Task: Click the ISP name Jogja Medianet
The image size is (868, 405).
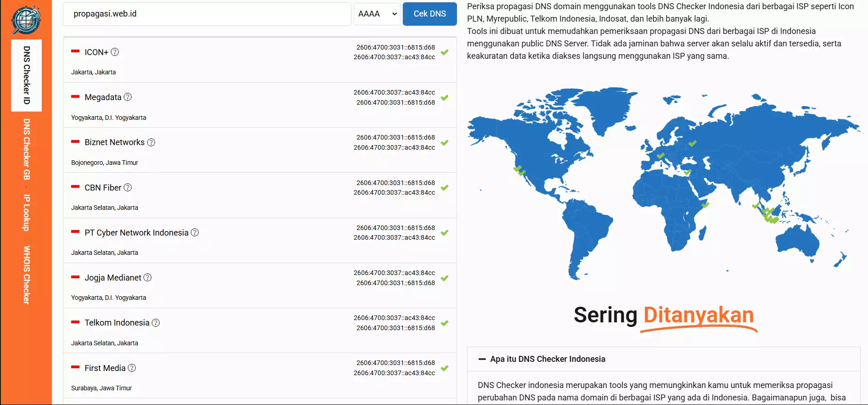Action: point(113,277)
